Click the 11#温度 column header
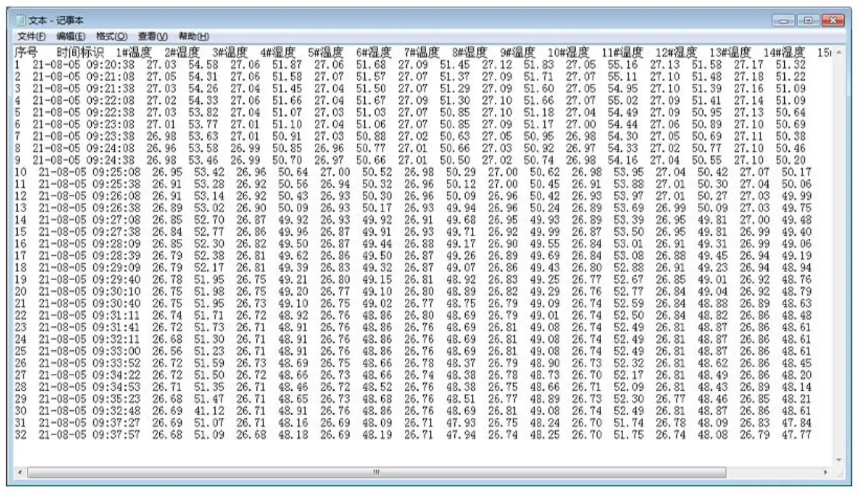Image resolution: width=868 pixels, height=494 pixels. click(x=622, y=53)
